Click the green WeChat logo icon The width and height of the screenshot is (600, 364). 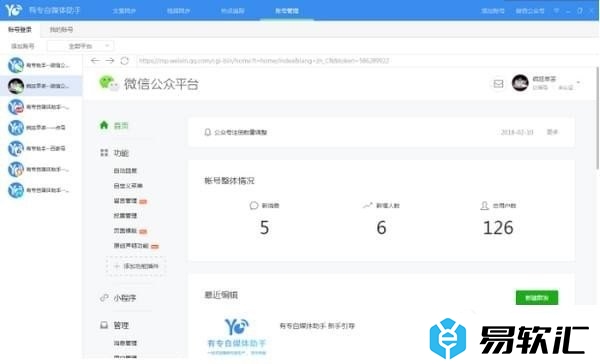pos(108,83)
